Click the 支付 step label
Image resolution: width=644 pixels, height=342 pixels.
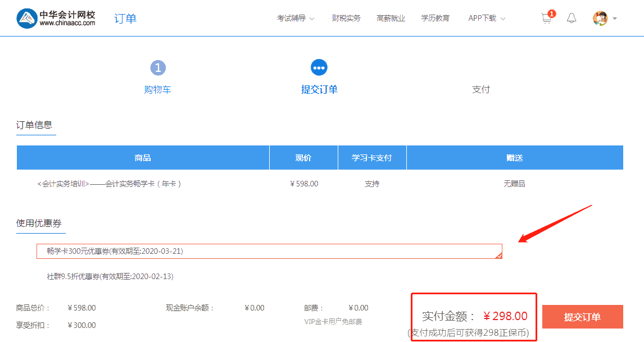coord(481,89)
